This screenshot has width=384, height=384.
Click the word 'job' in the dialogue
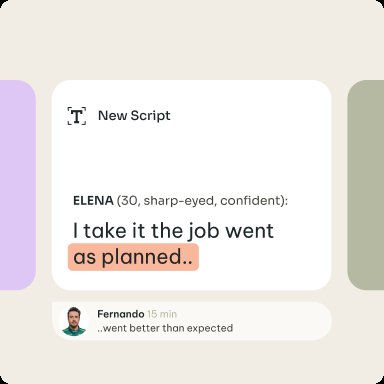click(202, 231)
